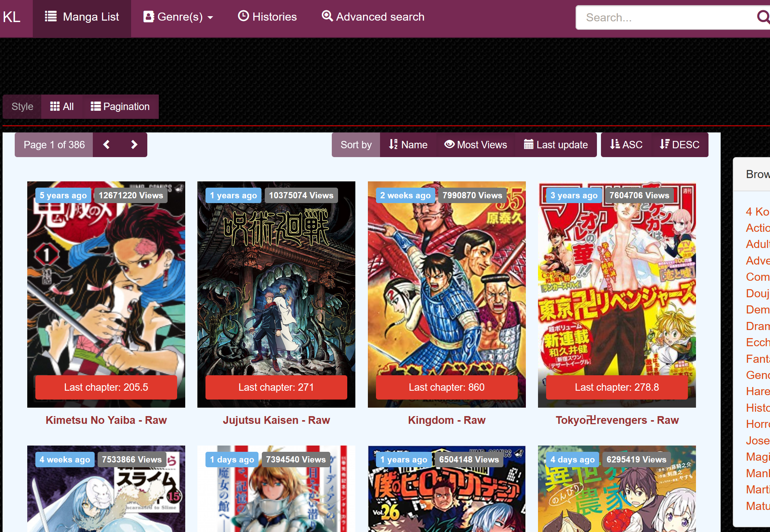
Task: Set sort order to ASC
Action: [626, 145]
